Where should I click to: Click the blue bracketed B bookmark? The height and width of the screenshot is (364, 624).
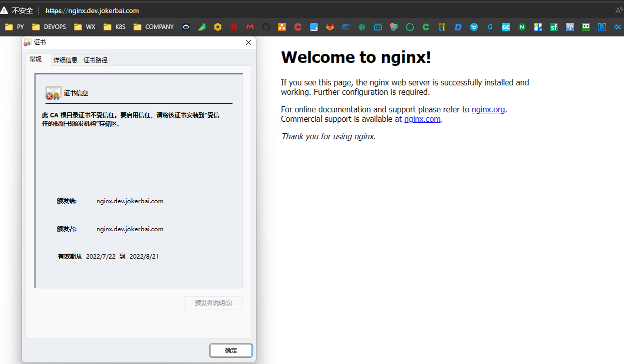[602, 27]
